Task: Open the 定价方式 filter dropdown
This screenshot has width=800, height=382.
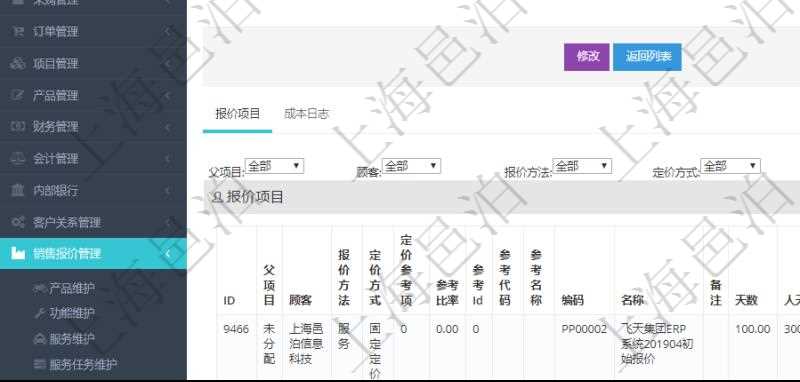Action: 731,166
